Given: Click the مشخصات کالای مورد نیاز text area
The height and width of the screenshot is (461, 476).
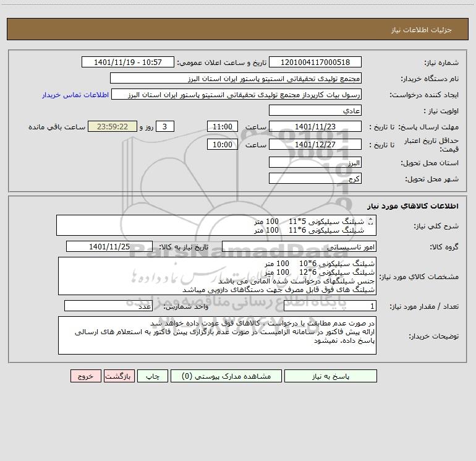Looking at the screenshot, I should tap(217, 276).
